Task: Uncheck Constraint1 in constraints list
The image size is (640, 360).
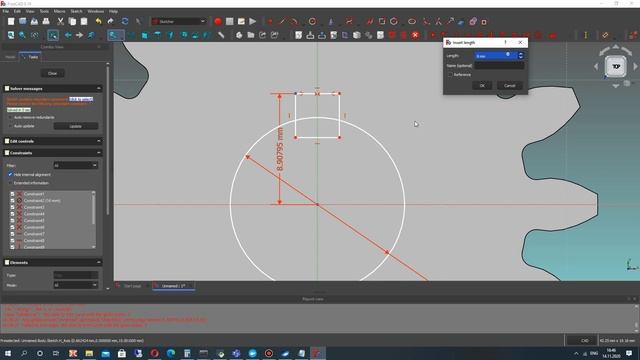Action: click(12, 194)
